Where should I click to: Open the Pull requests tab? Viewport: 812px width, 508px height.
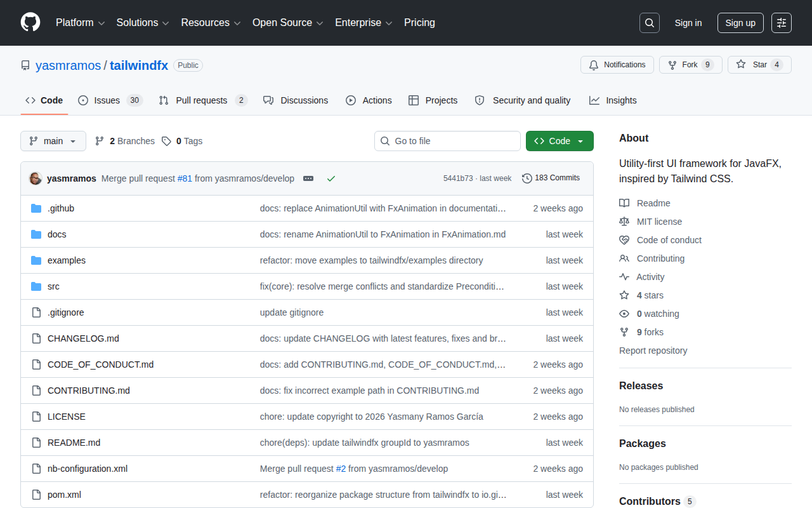[x=203, y=100]
